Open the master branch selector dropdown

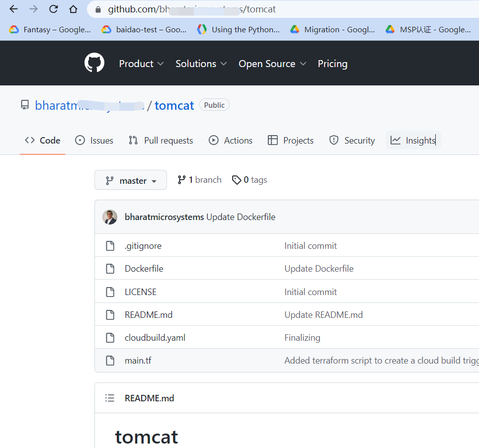coord(131,180)
